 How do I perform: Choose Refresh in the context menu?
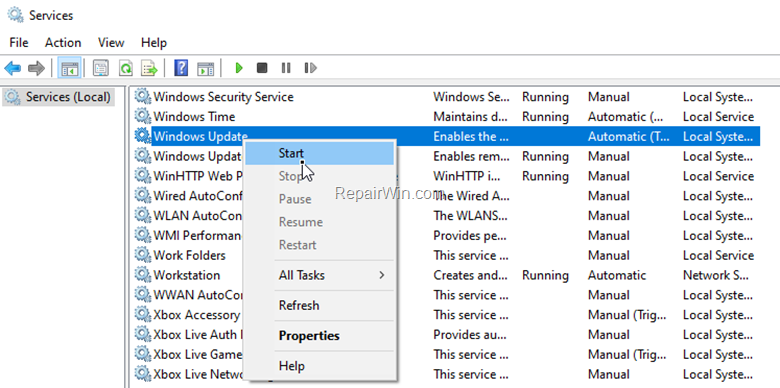click(x=319, y=305)
